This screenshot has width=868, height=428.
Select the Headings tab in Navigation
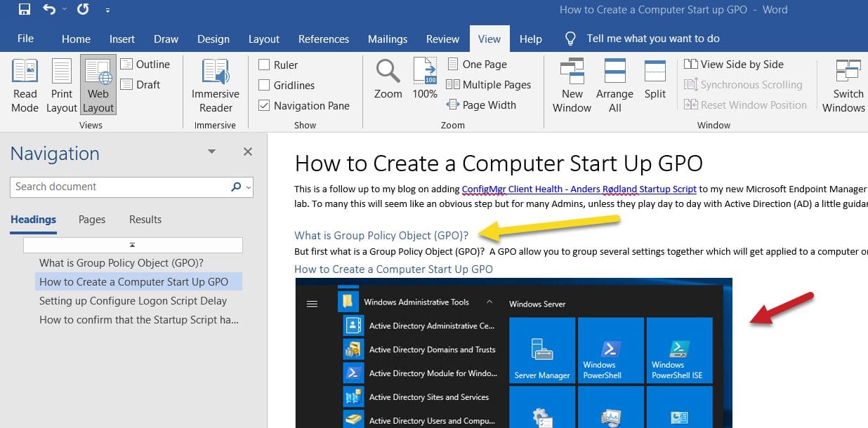coord(33,220)
